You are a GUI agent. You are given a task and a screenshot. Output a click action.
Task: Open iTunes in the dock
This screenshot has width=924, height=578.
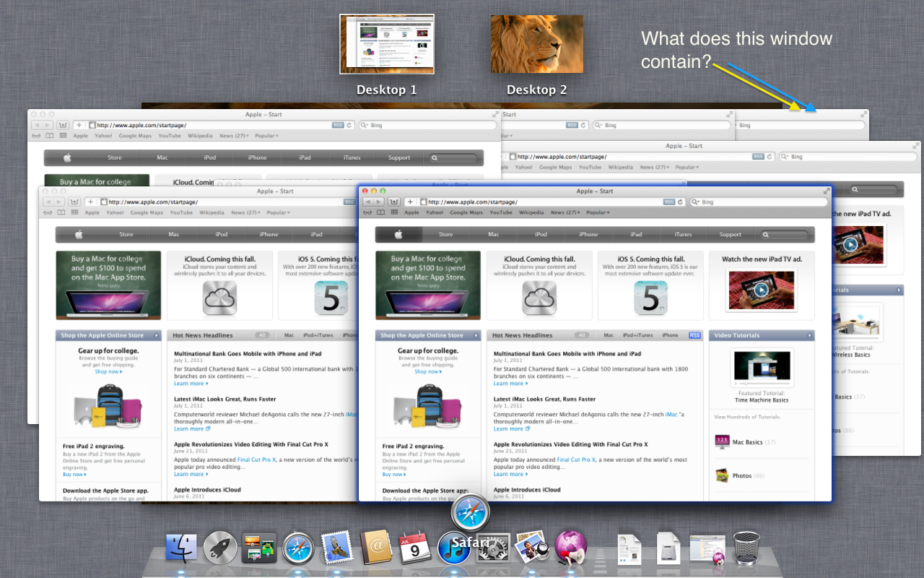[453, 549]
